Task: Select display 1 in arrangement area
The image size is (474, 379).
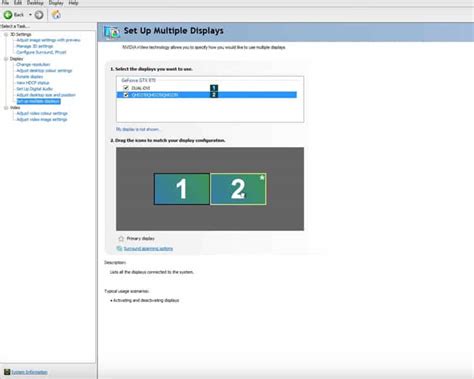Action: [182, 189]
